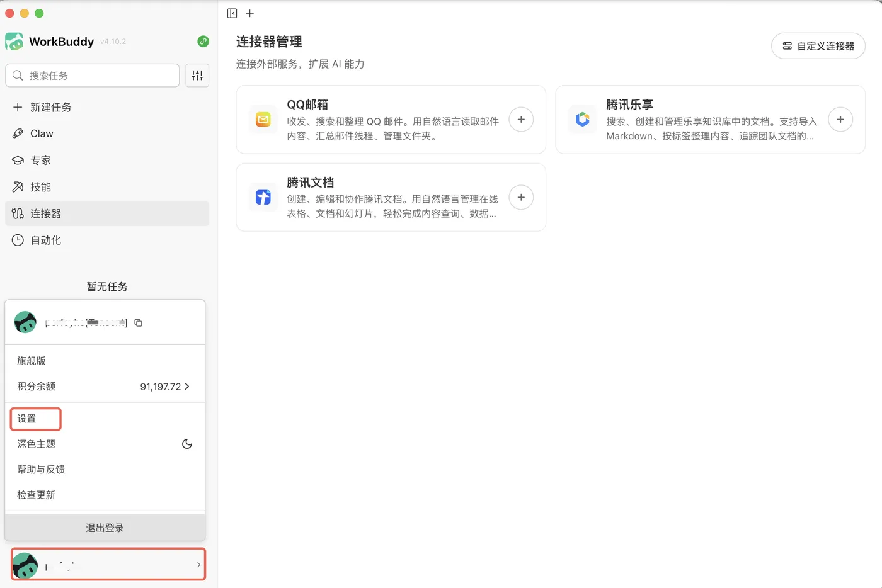Viewport: 882px width, 588px height.
Task: Click the WorkBuddy logo icon
Action: point(14,42)
